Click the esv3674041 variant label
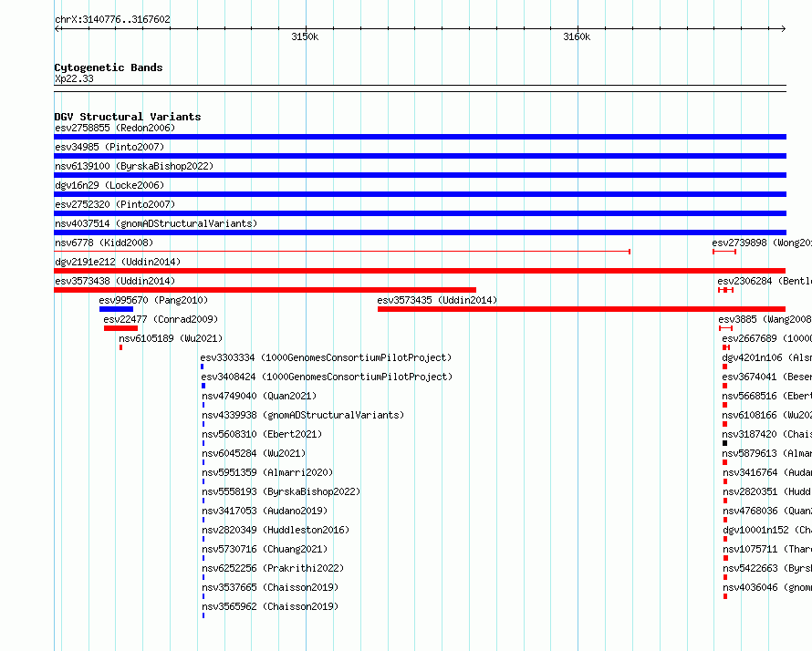812x651 pixels. (x=766, y=377)
